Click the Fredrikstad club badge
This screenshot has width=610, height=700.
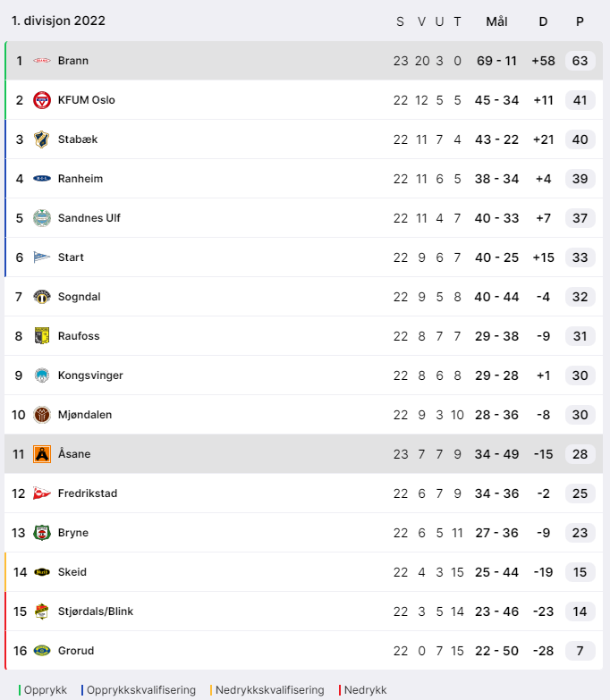(x=42, y=493)
